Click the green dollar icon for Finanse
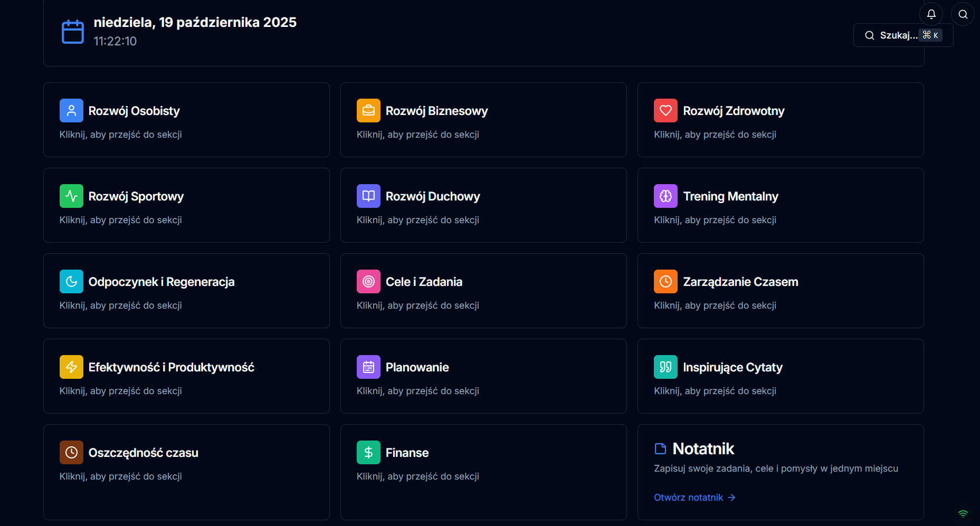This screenshot has height=526, width=980. 368,453
